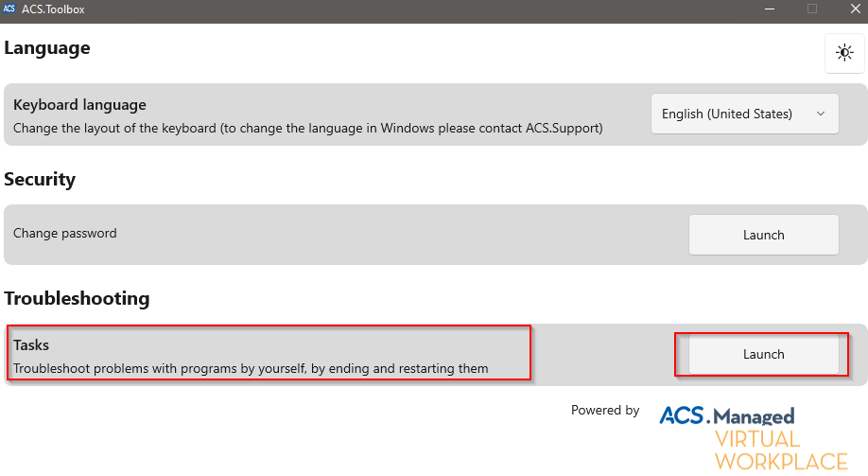Screen dimensions: 868x476
Task: Click the ACS.Toolbox title bar text
Action: pyautogui.click(x=53, y=9)
